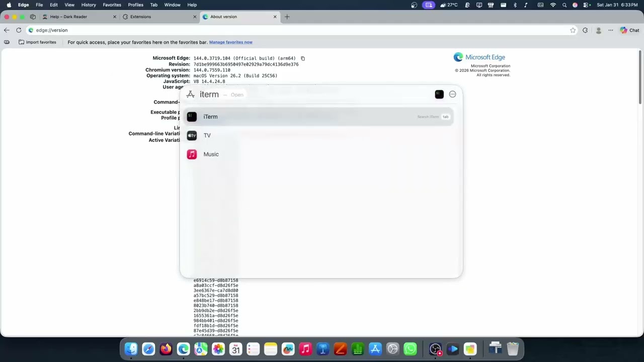This screenshot has height=362, width=644.
Task: Open the Manage favorites now link
Action: click(231, 42)
